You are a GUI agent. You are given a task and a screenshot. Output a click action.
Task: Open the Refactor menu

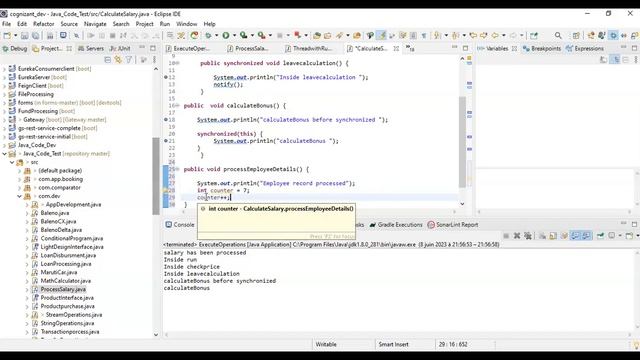click(x=43, y=24)
